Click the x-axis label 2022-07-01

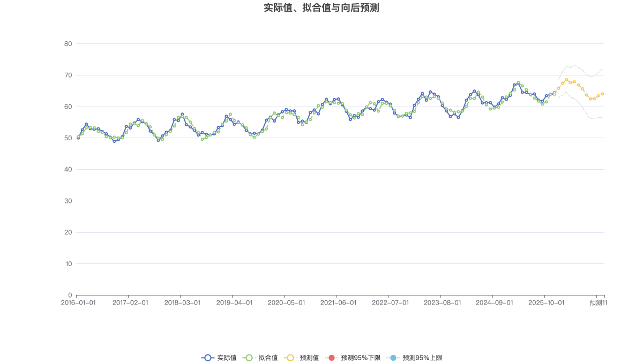pyautogui.click(x=390, y=302)
